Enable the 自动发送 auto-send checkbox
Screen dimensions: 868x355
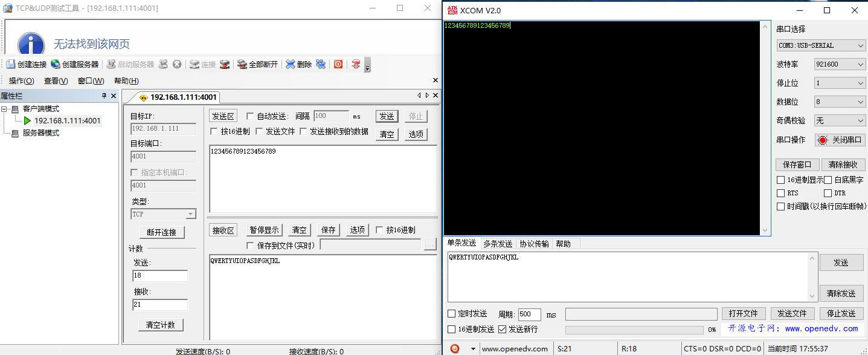tap(250, 116)
